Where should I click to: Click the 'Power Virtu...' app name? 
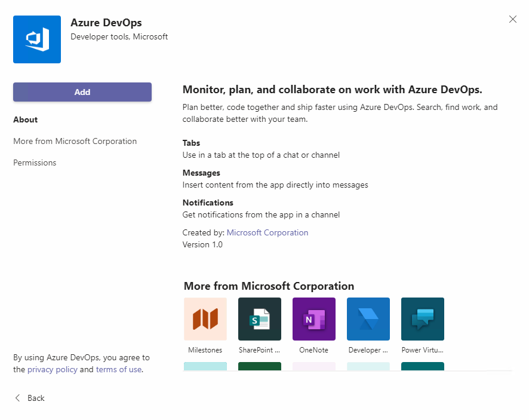pyautogui.click(x=422, y=350)
